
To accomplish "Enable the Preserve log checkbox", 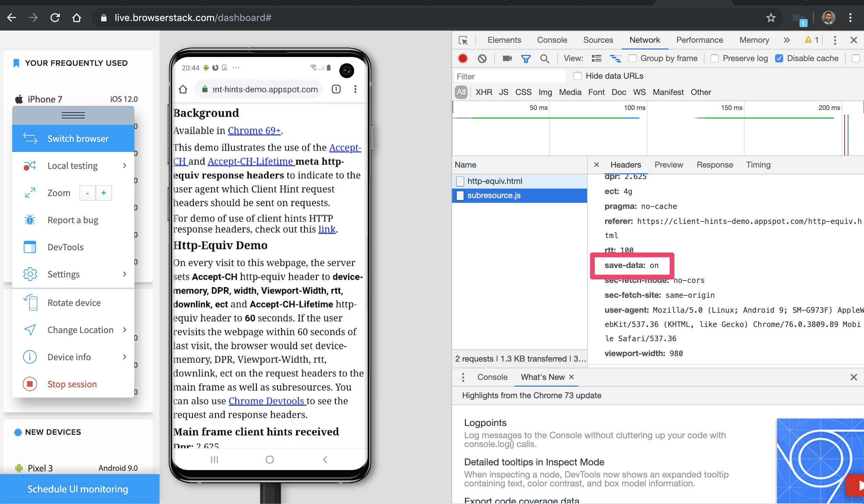I will pyautogui.click(x=715, y=59).
